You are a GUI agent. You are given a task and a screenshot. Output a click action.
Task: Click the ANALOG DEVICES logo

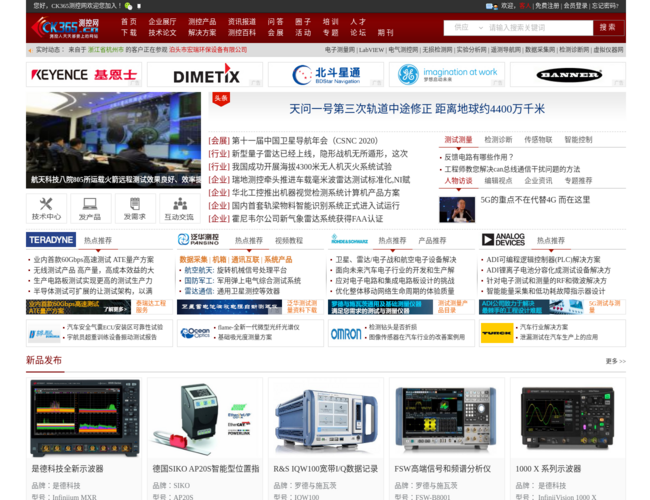(503, 239)
